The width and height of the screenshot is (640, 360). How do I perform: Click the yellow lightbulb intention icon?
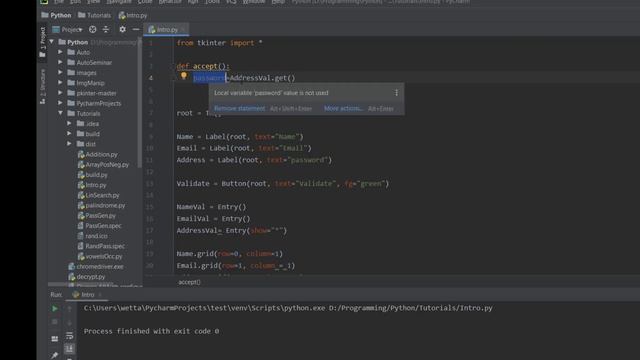[x=184, y=76]
